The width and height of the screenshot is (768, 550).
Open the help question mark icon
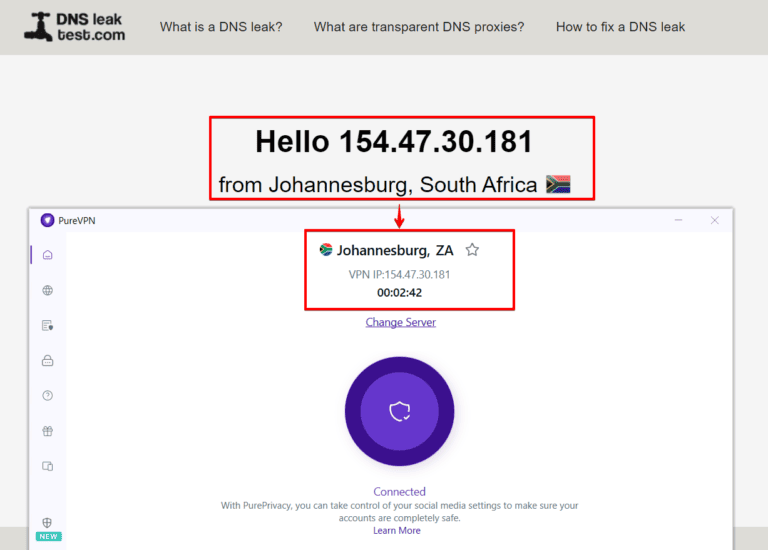[x=47, y=396]
